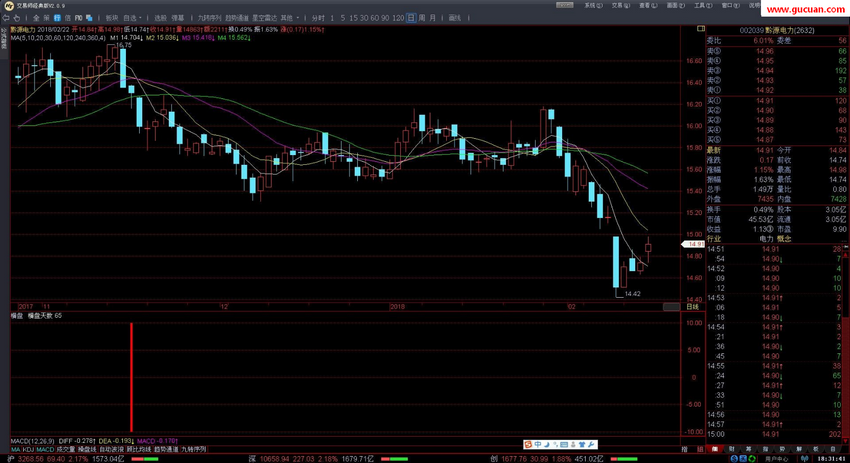Screen dimensions: 850x463
Task: Click the red down arrow below tick list
Action: coord(846,442)
